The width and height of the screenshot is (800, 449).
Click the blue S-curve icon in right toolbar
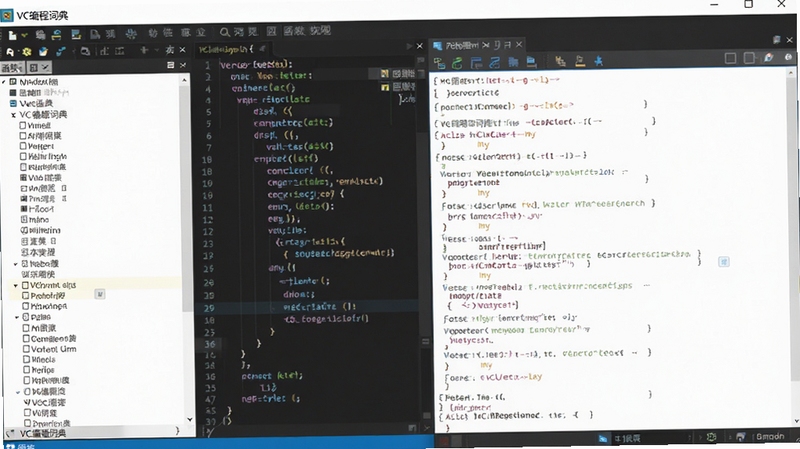pyautogui.click(x=494, y=62)
